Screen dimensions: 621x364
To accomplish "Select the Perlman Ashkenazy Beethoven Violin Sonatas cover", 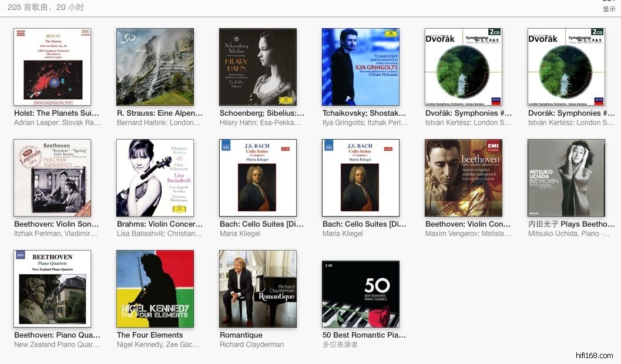I will click(x=52, y=178).
